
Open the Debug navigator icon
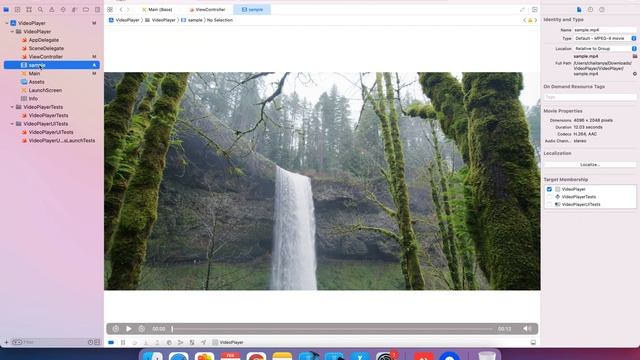click(x=74, y=9)
